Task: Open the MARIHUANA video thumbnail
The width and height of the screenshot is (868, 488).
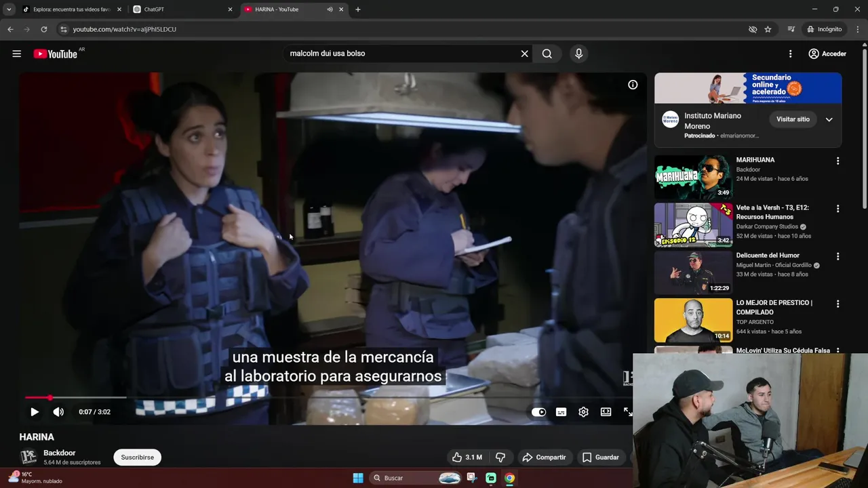Action: (x=693, y=178)
